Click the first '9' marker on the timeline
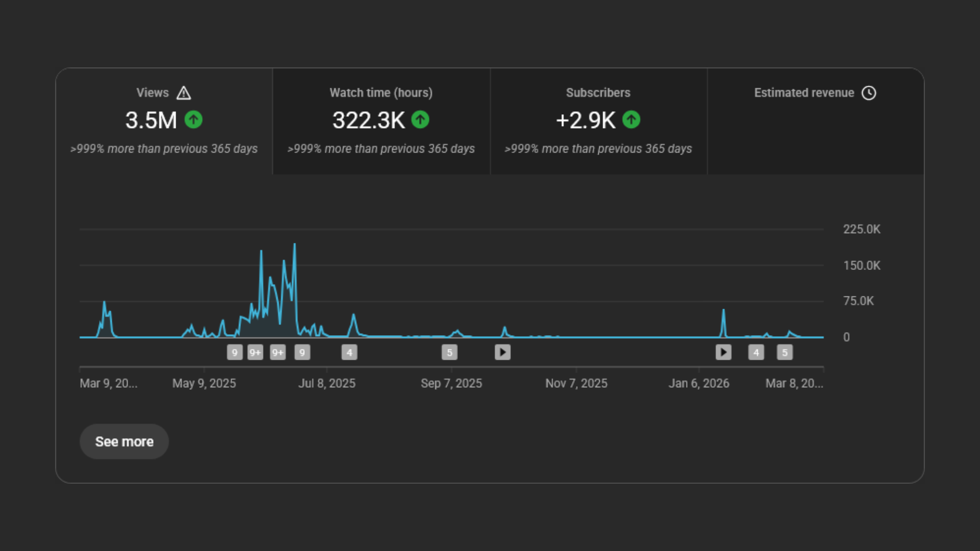 (x=235, y=352)
